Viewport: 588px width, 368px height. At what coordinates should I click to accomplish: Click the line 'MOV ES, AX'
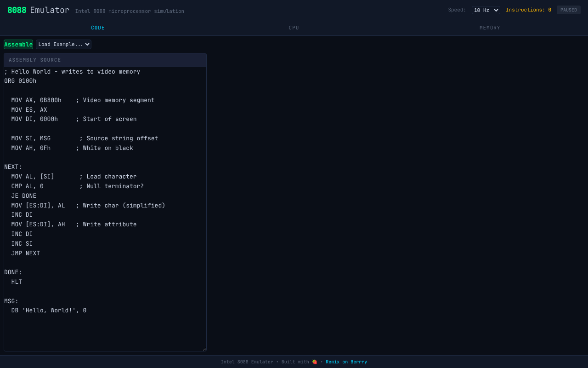[x=29, y=110]
